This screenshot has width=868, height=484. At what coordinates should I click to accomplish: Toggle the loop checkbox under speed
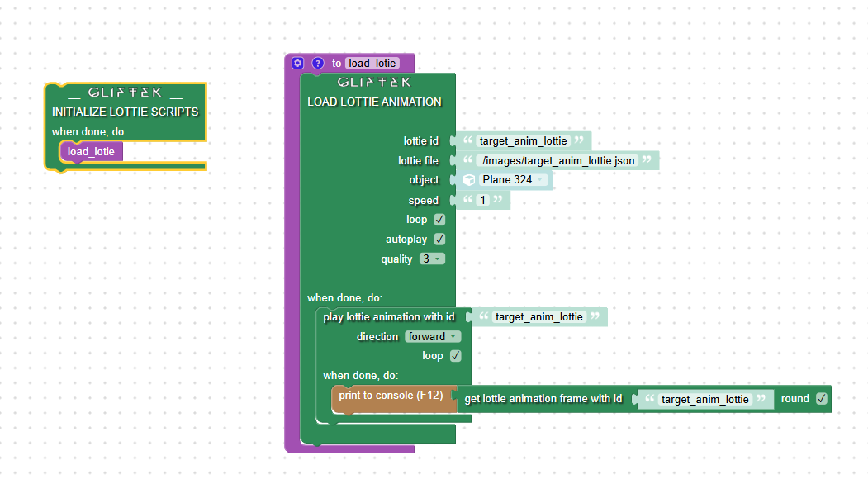[439, 220]
